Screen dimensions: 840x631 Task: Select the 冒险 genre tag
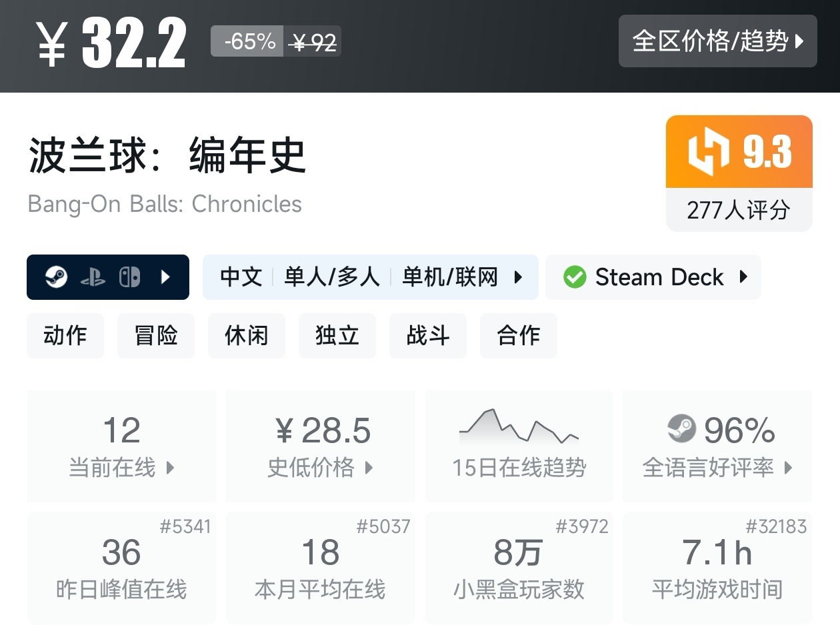pos(156,336)
